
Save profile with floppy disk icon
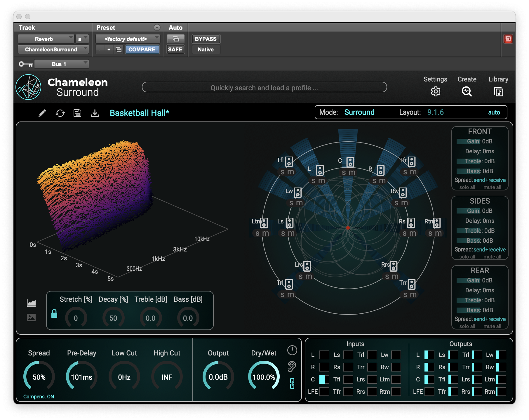(77, 113)
